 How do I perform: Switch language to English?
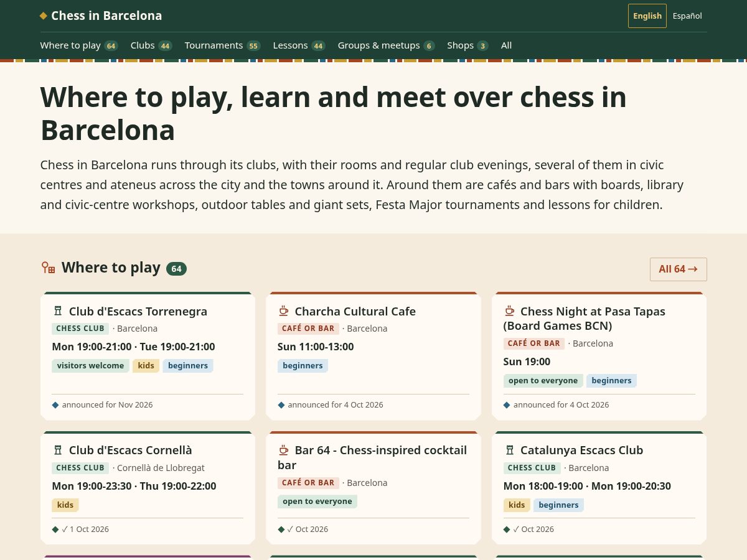click(x=647, y=16)
